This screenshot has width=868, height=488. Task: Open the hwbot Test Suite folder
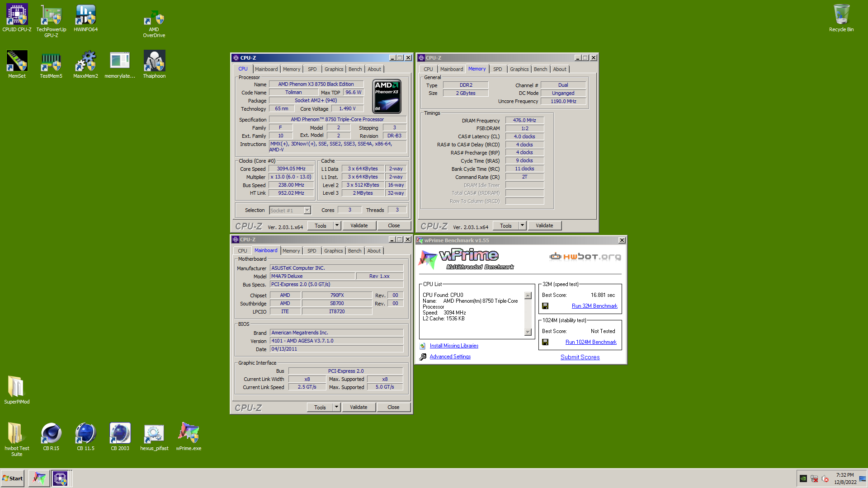coord(17,439)
